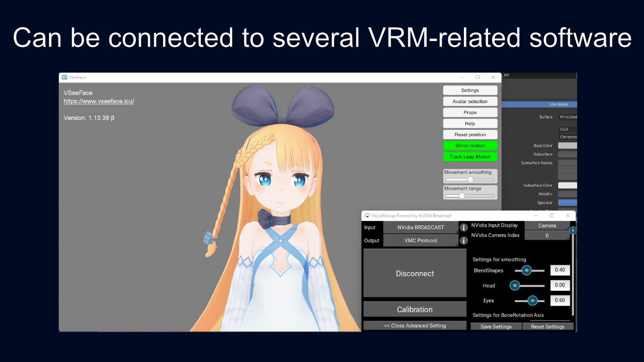Click the Avatar selection button

coord(470,101)
